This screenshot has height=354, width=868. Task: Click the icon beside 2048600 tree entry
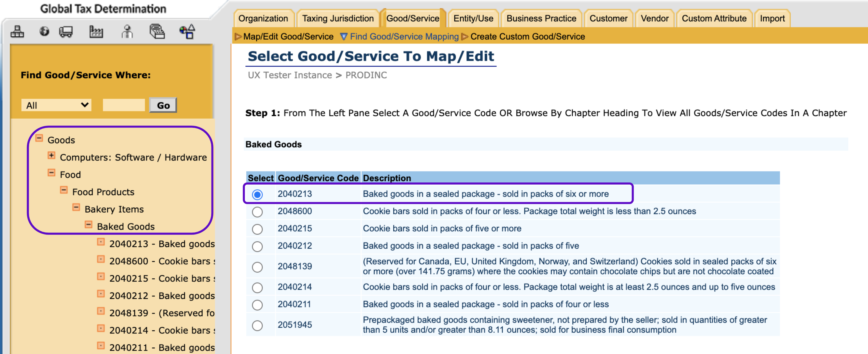point(101,259)
